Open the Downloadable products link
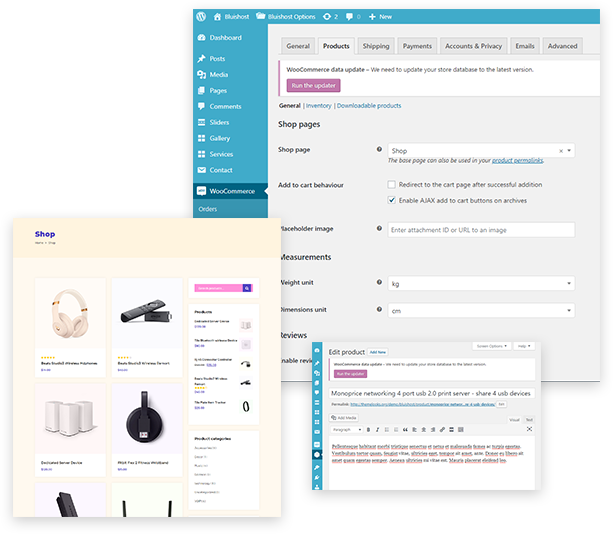Viewport: 613px width, 534px height. (x=369, y=106)
